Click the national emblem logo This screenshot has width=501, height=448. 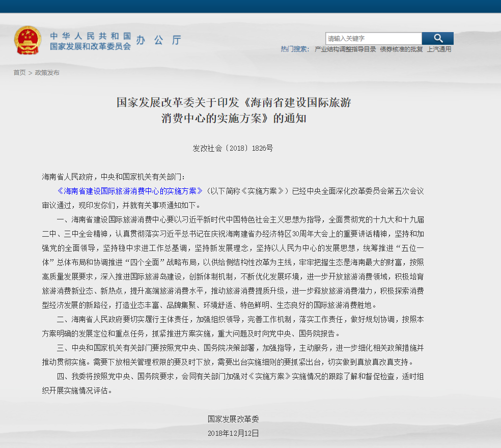point(28,40)
